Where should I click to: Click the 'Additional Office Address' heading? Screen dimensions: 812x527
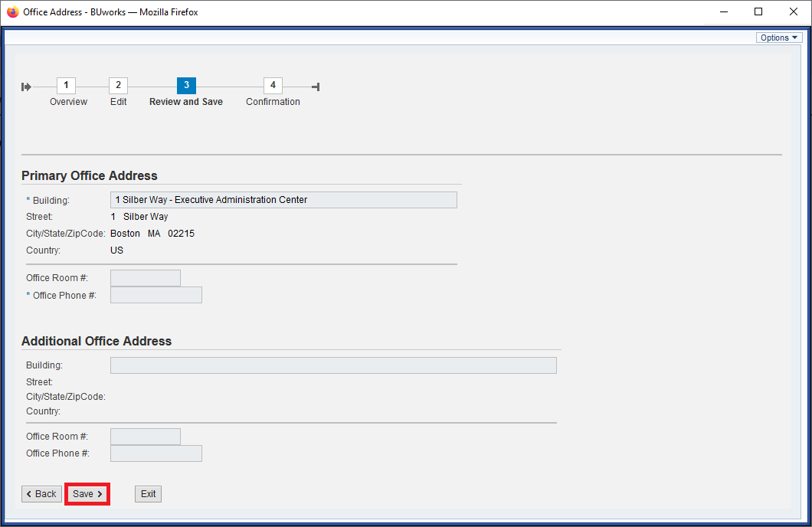pyautogui.click(x=97, y=341)
